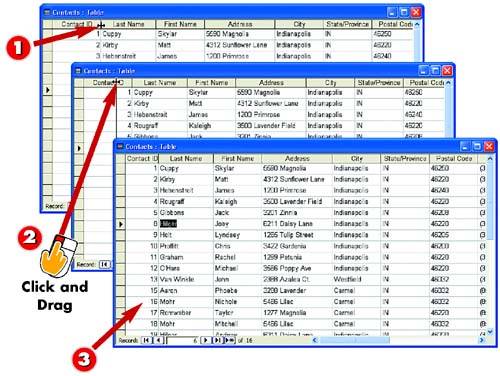
Task: Select First Name column header in back window
Action: click(x=180, y=24)
